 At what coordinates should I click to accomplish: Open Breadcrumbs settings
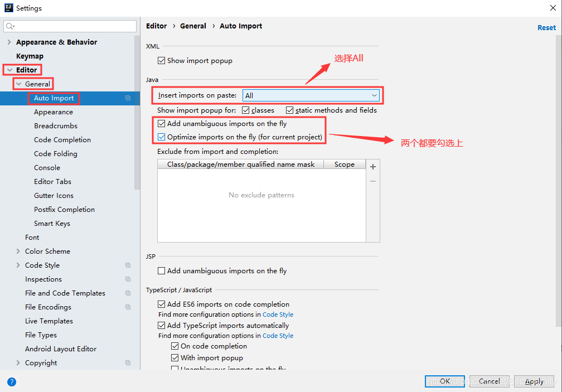pyautogui.click(x=56, y=126)
